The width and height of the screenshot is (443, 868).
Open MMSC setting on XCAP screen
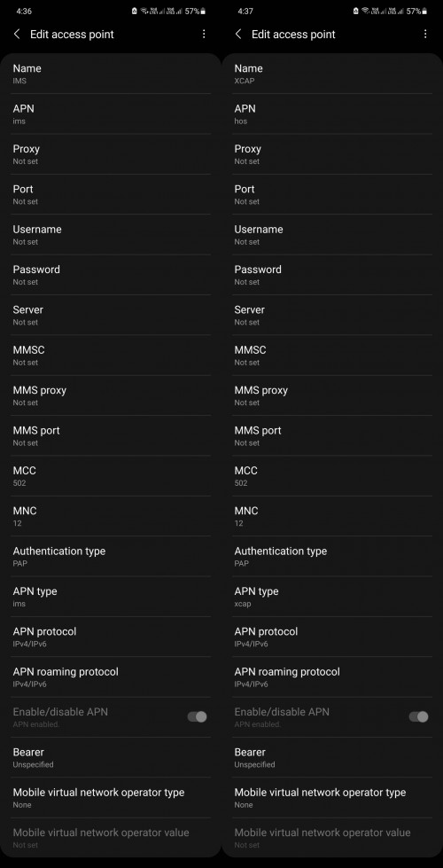click(x=332, y=356)
